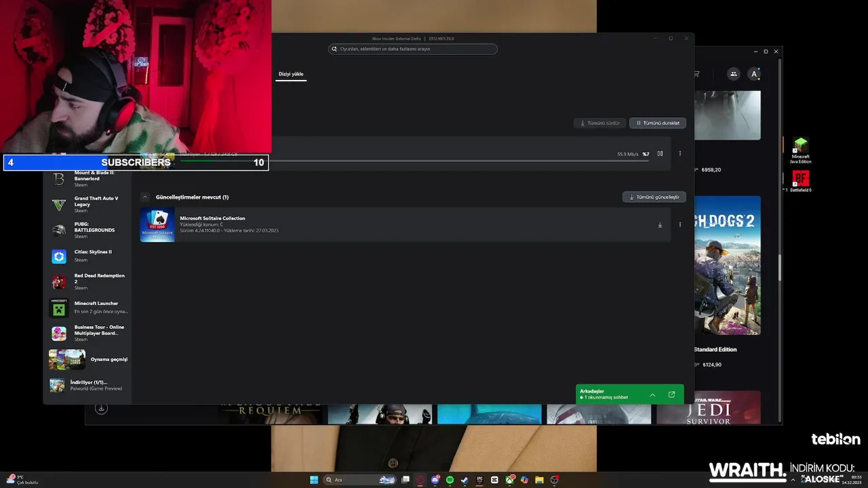Pause the active download with the pause icon

[660, 154]
